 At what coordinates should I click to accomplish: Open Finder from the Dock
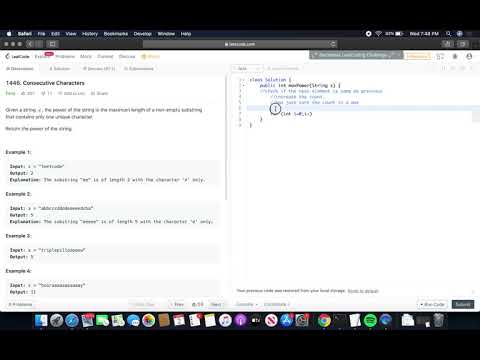coord(41,321)
